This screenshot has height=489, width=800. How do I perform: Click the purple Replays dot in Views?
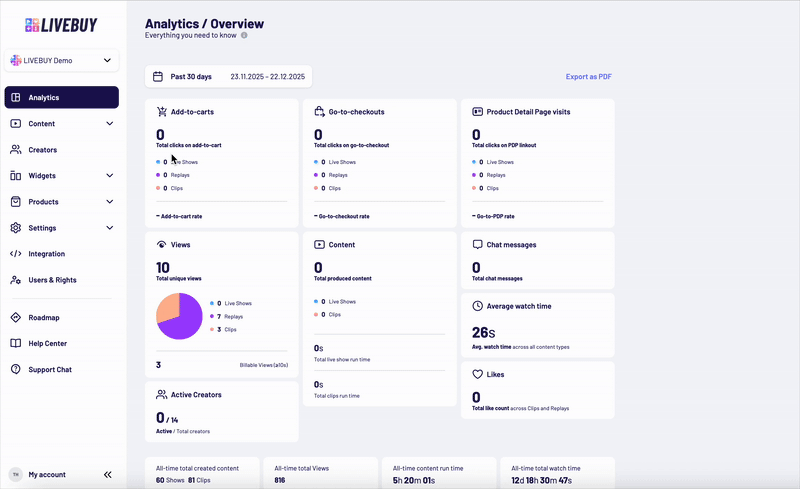(212, 316)
